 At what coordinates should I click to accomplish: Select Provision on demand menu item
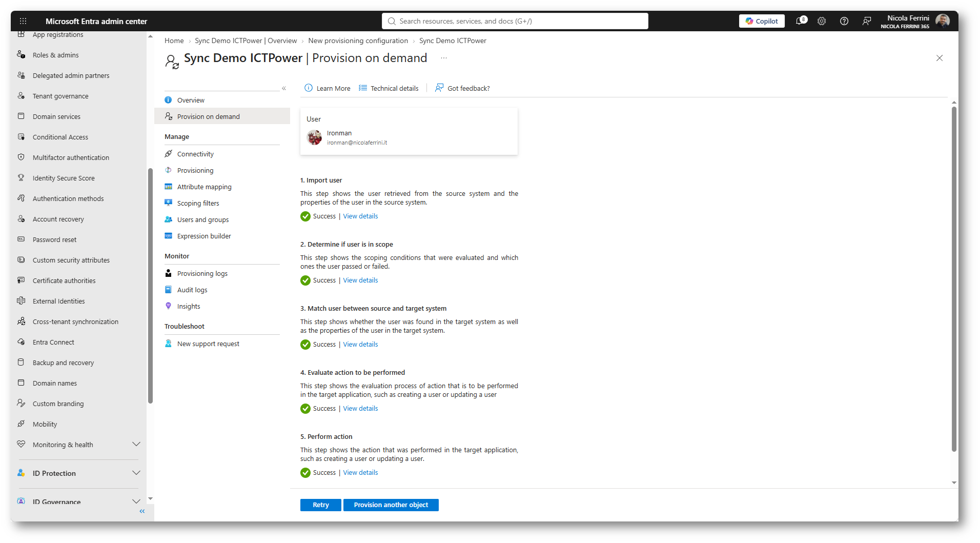pyautogui.click(x=222, y=116)
